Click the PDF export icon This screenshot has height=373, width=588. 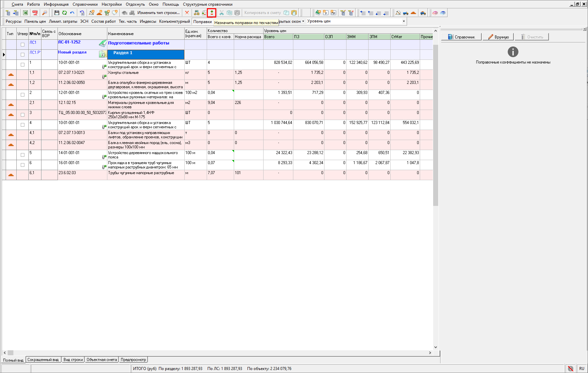[35, 13]
